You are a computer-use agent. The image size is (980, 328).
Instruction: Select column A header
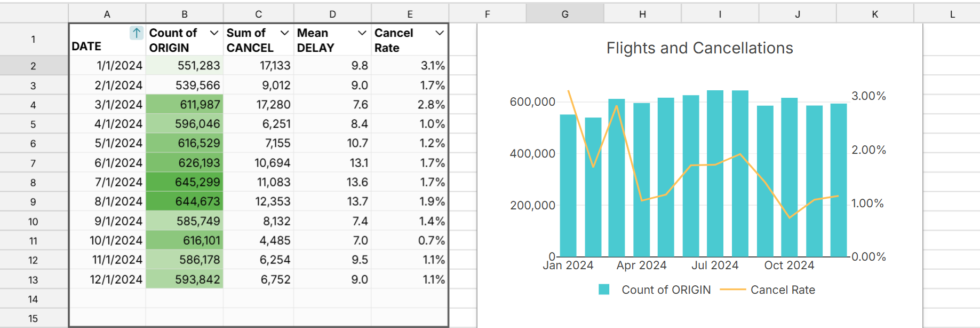coord(107,14)
